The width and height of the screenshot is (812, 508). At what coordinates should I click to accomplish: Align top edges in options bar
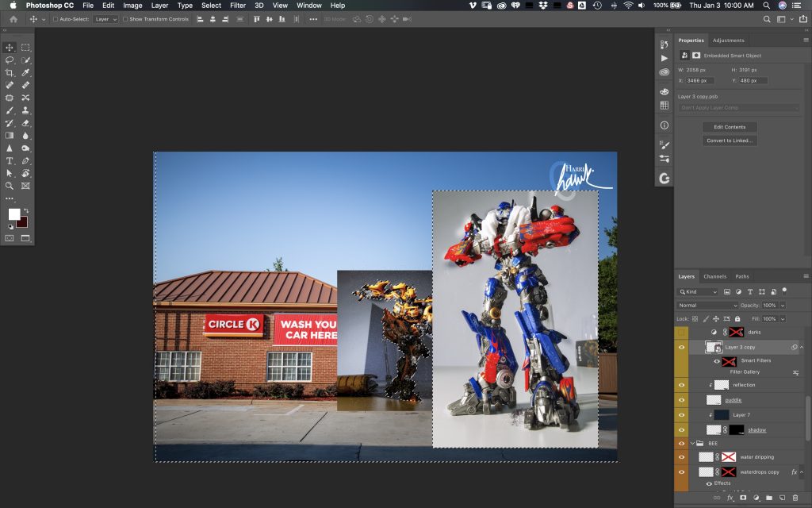pos(256,19)
